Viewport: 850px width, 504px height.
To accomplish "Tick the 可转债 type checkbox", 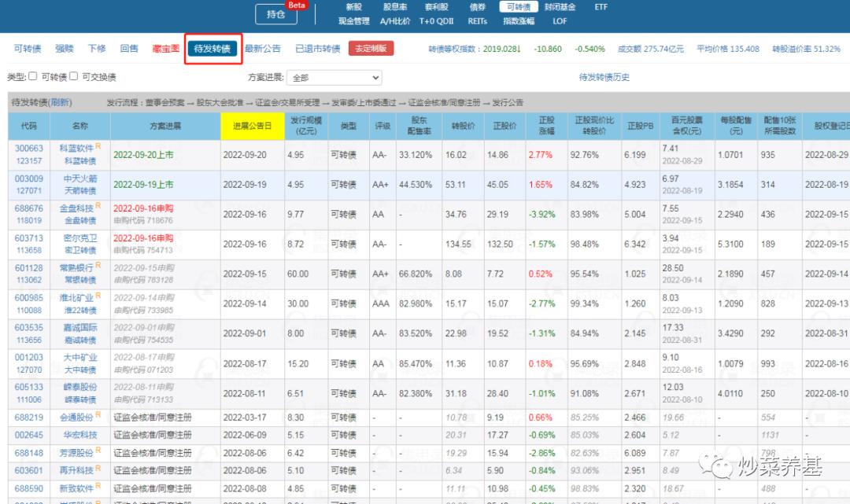I will [33, 76].
